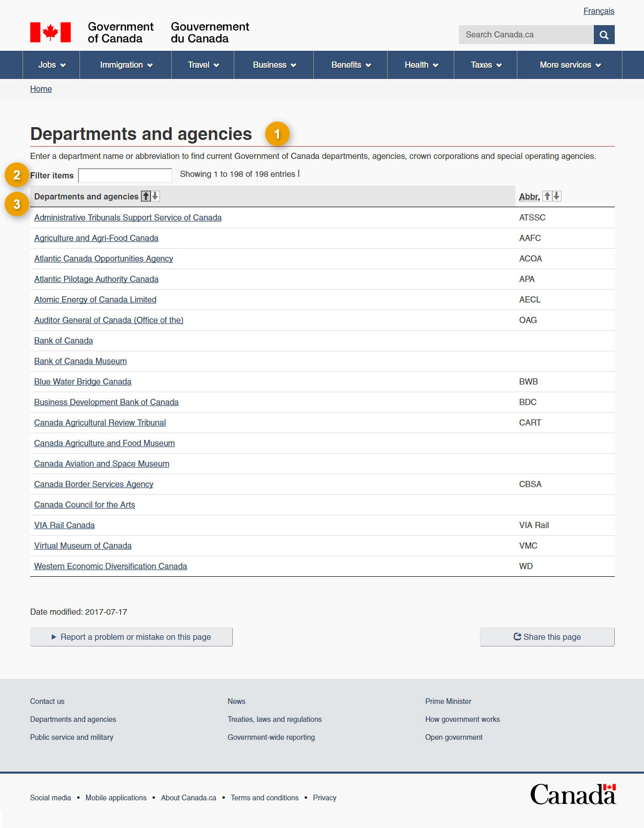644x828 pixels.
Task: Open the Immigration dropdown menu
Action: click(126, 65)
